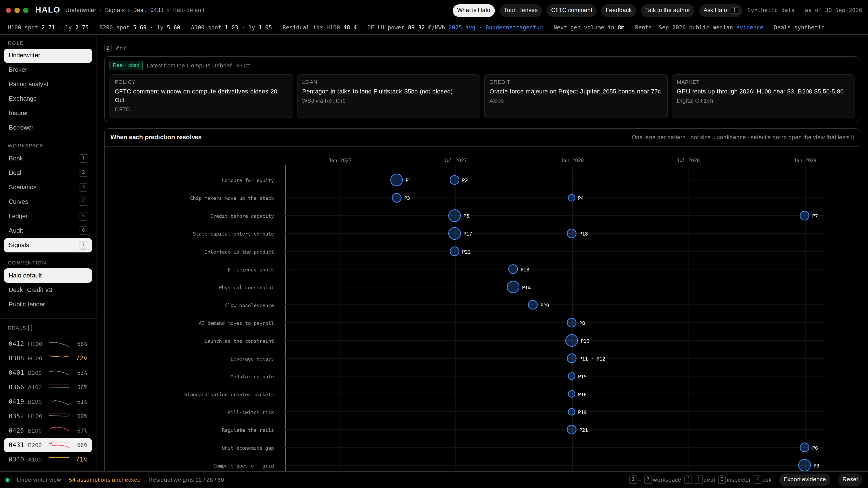The image size is (868, 488).
Task: Select Desk: Credit v3 convention
Action: pos(48,290)
